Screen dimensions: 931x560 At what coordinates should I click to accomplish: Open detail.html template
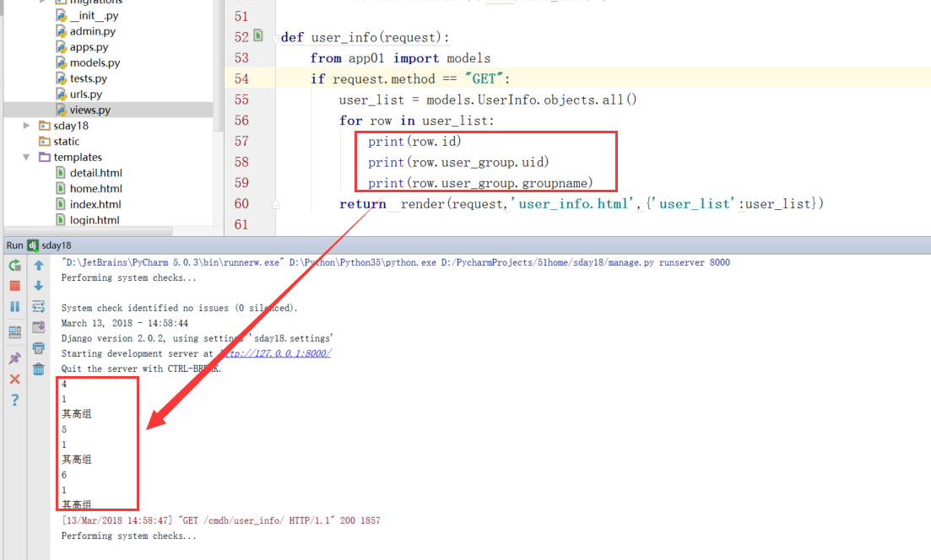click(95, 173)
